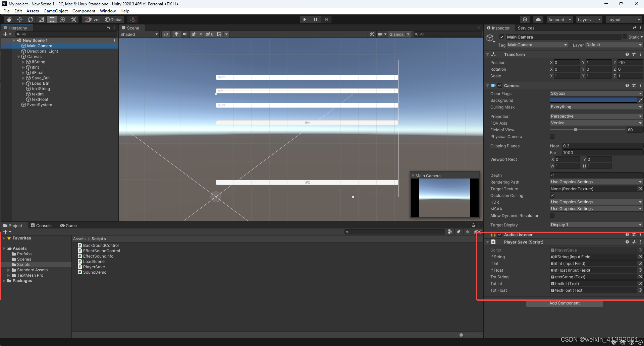Disable the Occlusion Culling checkbox
This screenshot has width=644, height=346.
pyautogui.click(x=552, y=195)
